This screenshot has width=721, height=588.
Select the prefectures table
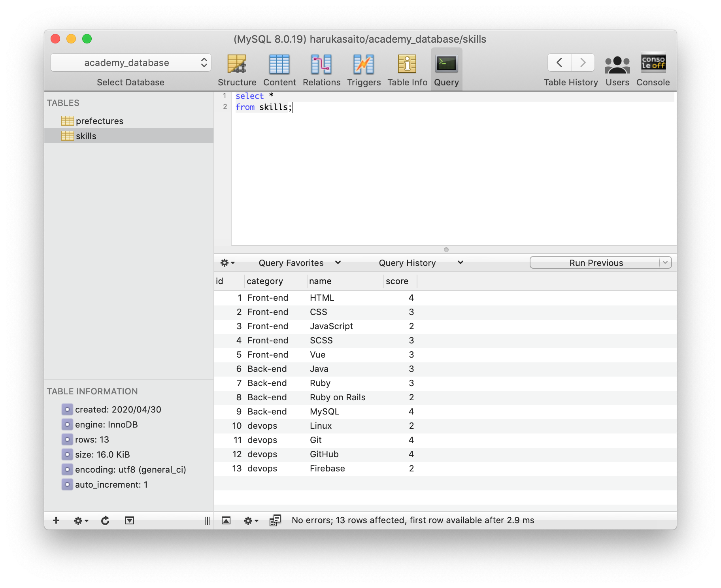[x=100, y=121]
